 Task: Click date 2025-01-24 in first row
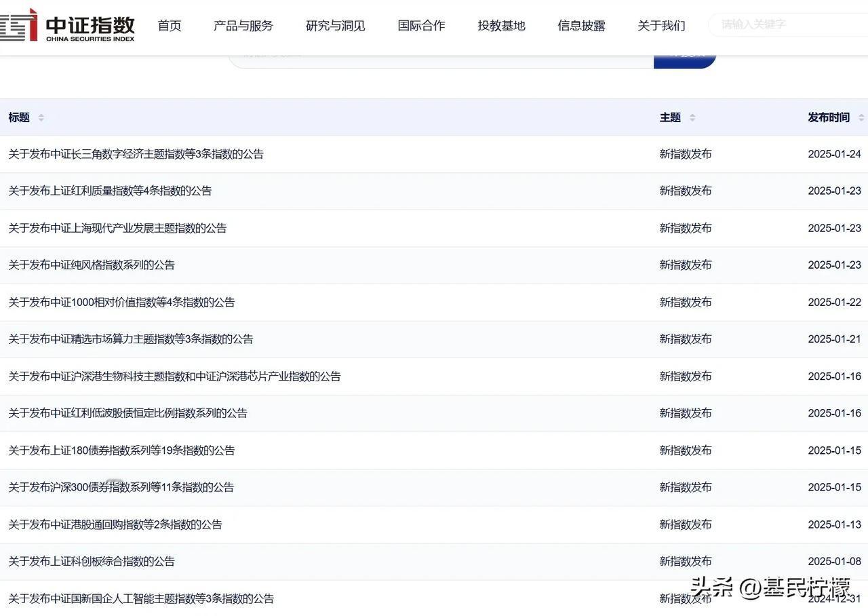point(835,154)
